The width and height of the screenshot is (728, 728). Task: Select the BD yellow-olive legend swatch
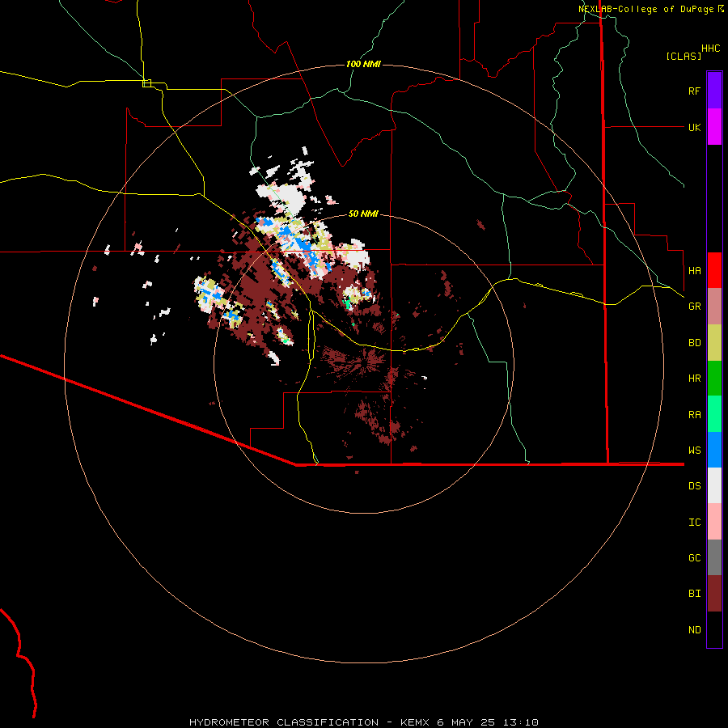point(714,343)
